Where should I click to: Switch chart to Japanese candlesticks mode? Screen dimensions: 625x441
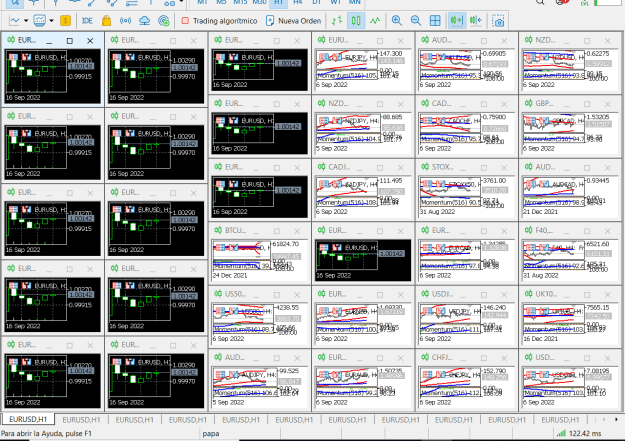click(356, 21)
